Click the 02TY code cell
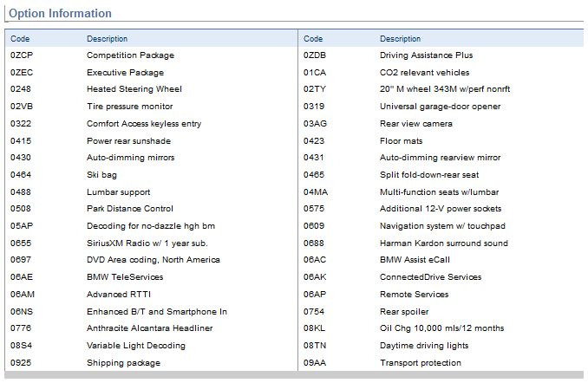The image size is (588, 383). [315, 89]
